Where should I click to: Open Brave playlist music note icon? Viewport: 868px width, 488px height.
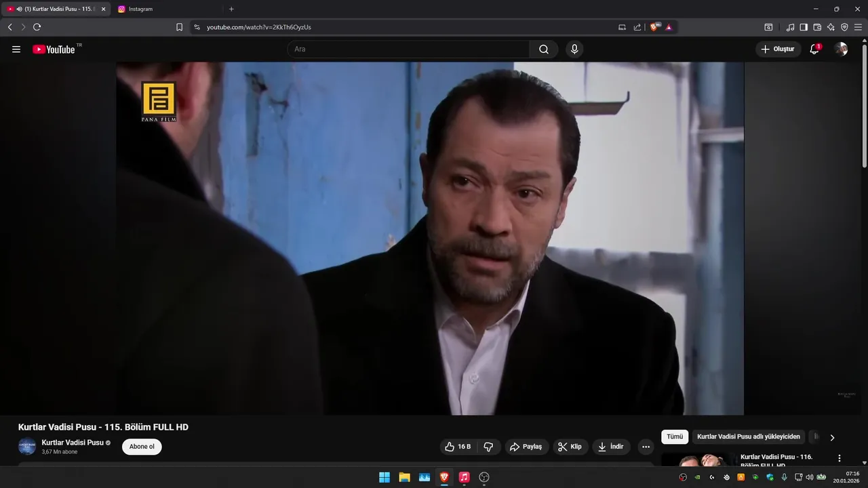click(790, 27)
